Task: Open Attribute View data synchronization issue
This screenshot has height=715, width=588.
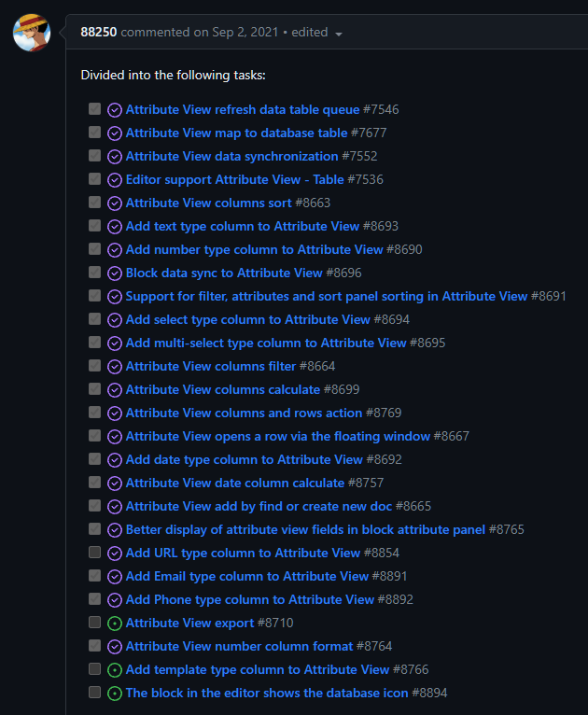Action: (x=231, y=156)
